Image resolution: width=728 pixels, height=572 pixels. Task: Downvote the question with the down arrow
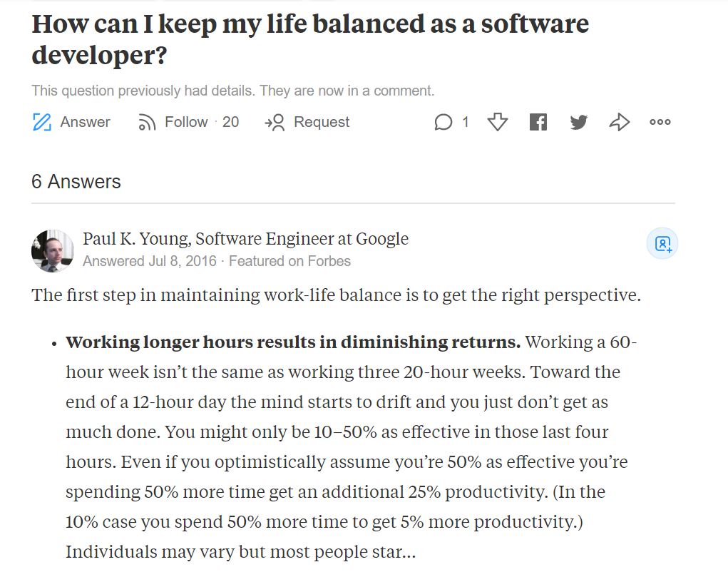[x=497, y=122]
